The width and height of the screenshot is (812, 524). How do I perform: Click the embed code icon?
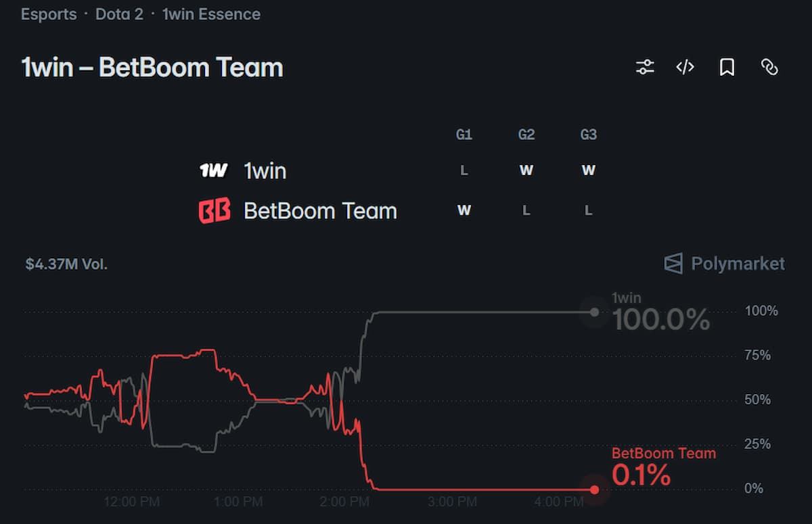pyautogui.click(x=685, y=67)
